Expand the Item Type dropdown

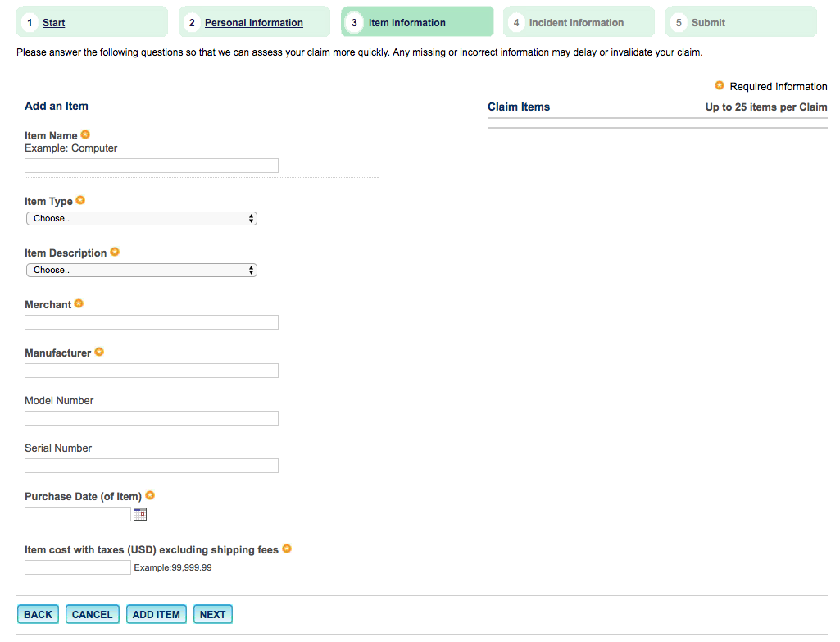pyautogui.click(x=142, y=219)
